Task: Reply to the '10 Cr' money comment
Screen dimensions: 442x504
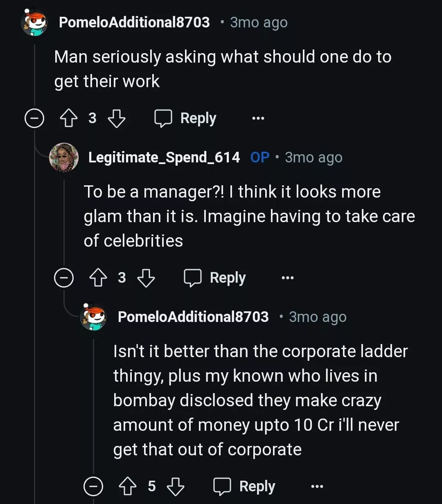Action: 244,486
